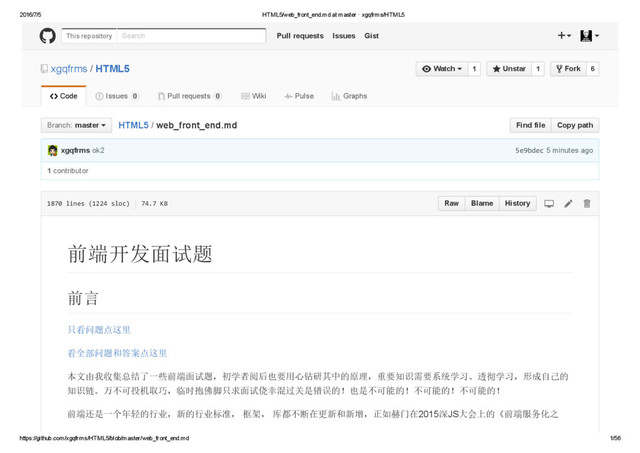Fork the HTML5 repository

pyautogui.click(x=568, y=69)
